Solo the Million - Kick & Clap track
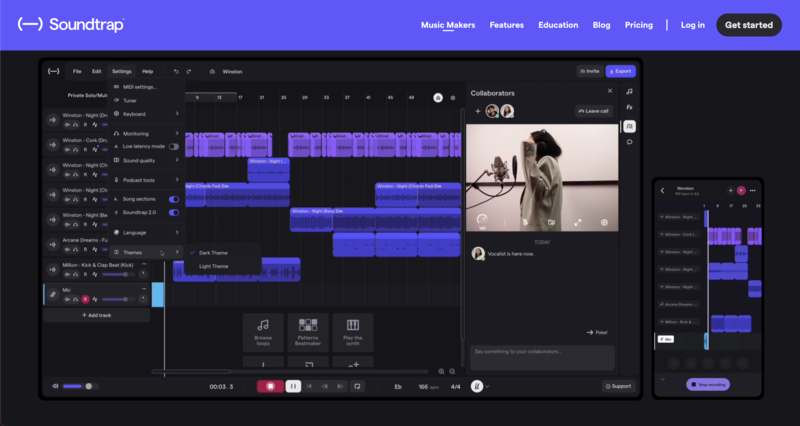 tap(76, 274)
